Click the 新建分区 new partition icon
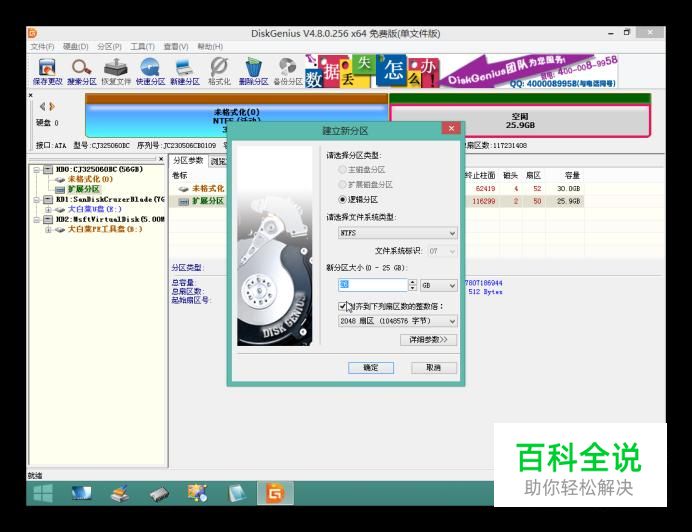 184,72
